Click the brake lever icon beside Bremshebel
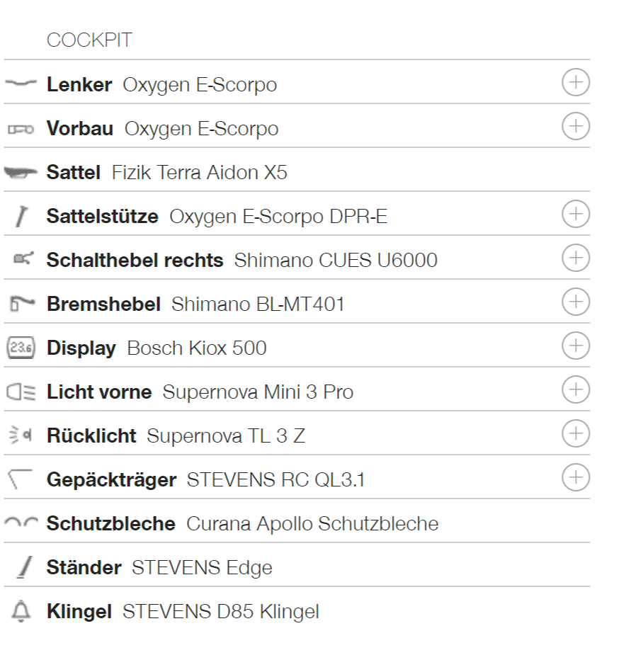This screenshot has height=672, width=631. [21, 304]
